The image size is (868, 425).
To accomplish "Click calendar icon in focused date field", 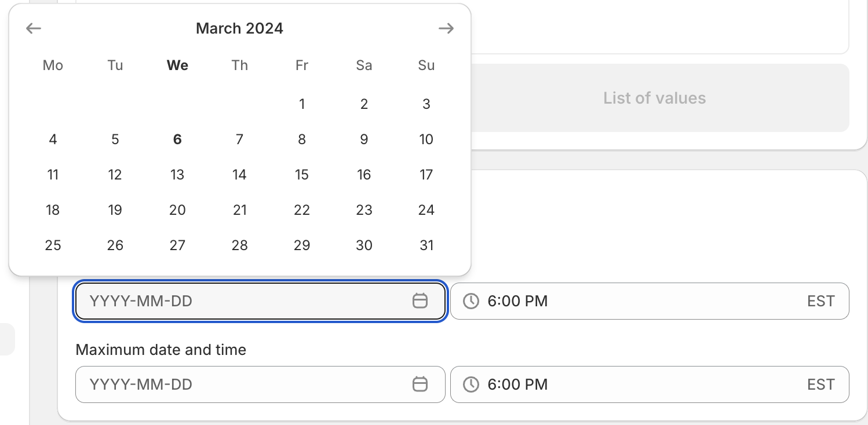I will click(420, 301).
